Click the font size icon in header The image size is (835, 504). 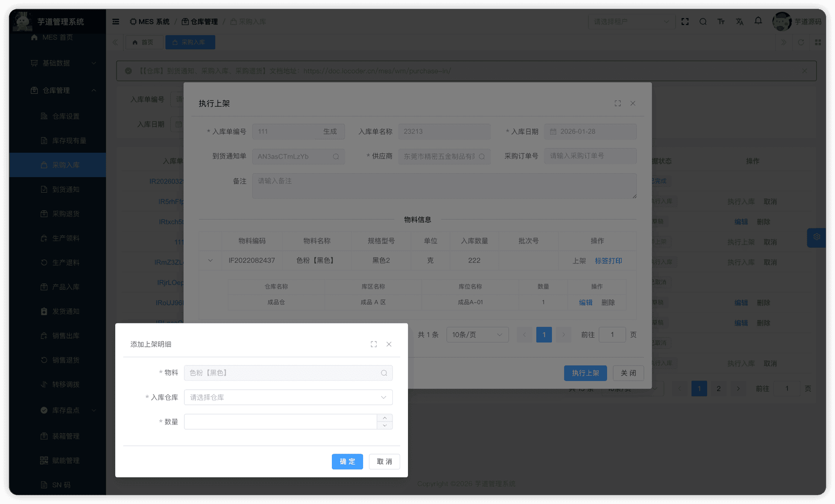[x=721, y=22]
